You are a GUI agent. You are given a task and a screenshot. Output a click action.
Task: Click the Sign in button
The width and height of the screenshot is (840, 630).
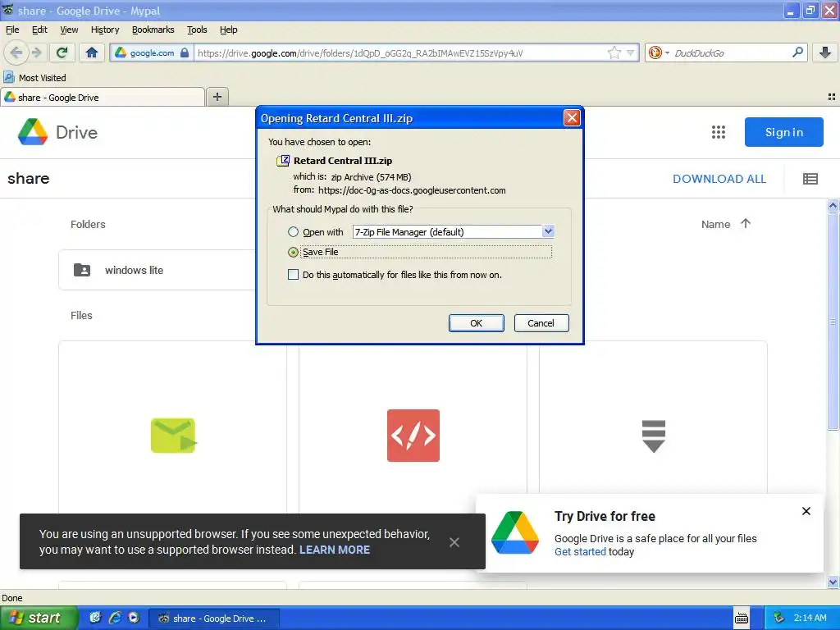point(783,132)
